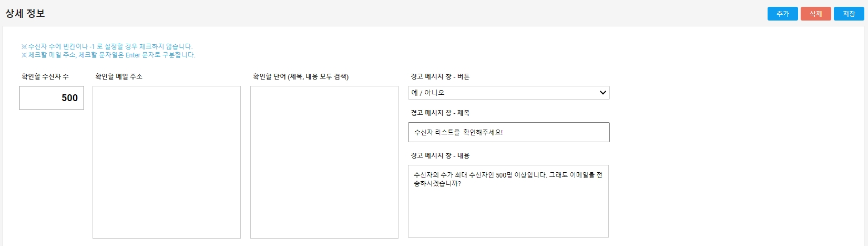Click the '확인할 메일 주소' label

[119, 76]
